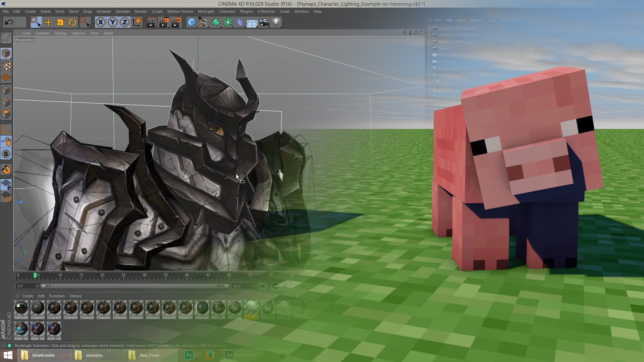The image size is (644, 362).
Task: Toggle the Locked Workplane icon
Action: pos(6,184)
